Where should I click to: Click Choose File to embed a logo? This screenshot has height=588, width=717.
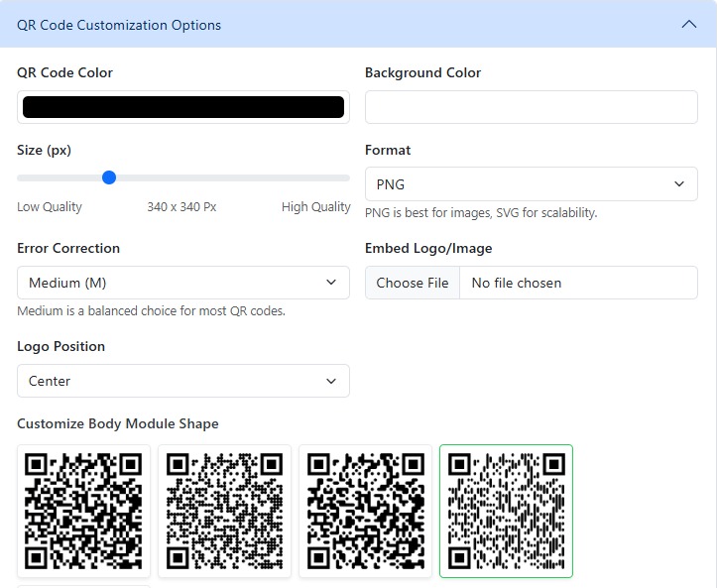click(412, 283)
